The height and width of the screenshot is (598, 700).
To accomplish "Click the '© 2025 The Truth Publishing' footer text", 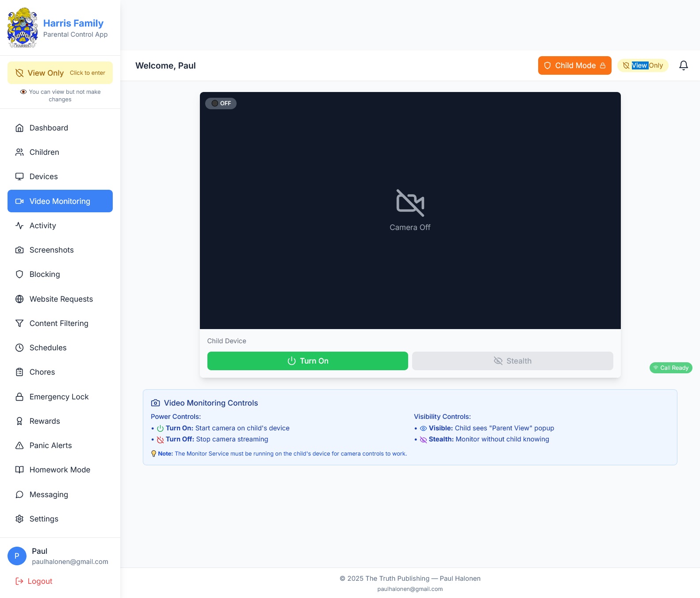I will 410,579.
